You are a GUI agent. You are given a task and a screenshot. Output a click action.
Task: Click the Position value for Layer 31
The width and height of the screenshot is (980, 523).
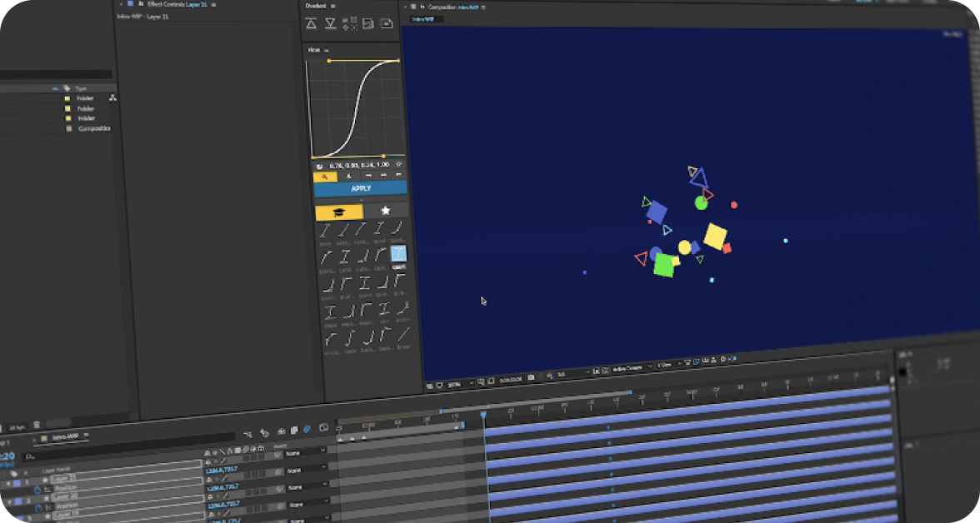[222, 469]
